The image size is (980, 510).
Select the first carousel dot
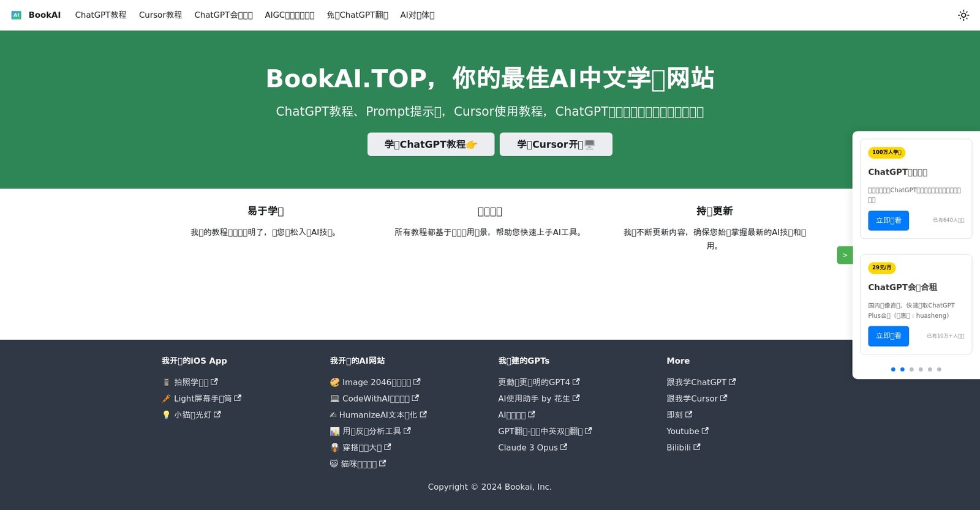pos(893,369)
